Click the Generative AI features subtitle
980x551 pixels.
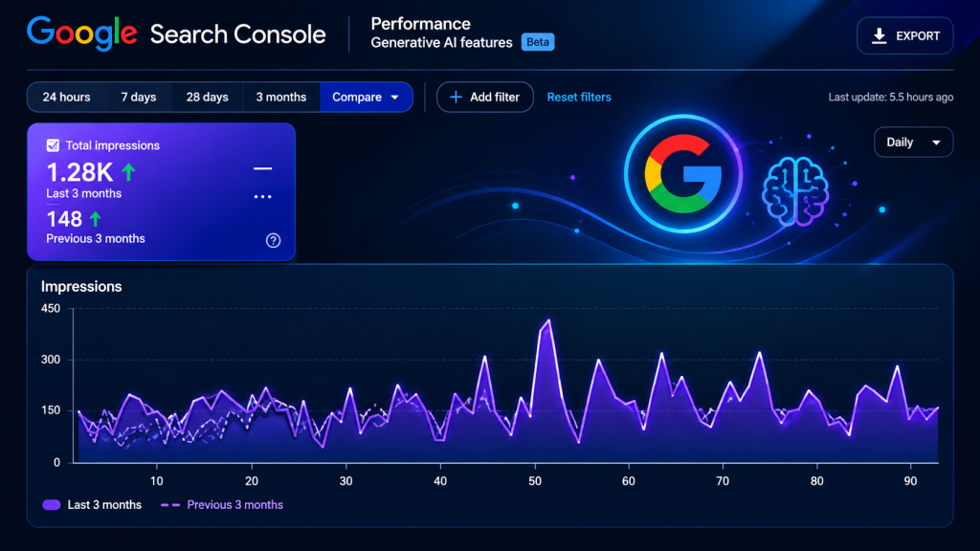coord(441,42)
